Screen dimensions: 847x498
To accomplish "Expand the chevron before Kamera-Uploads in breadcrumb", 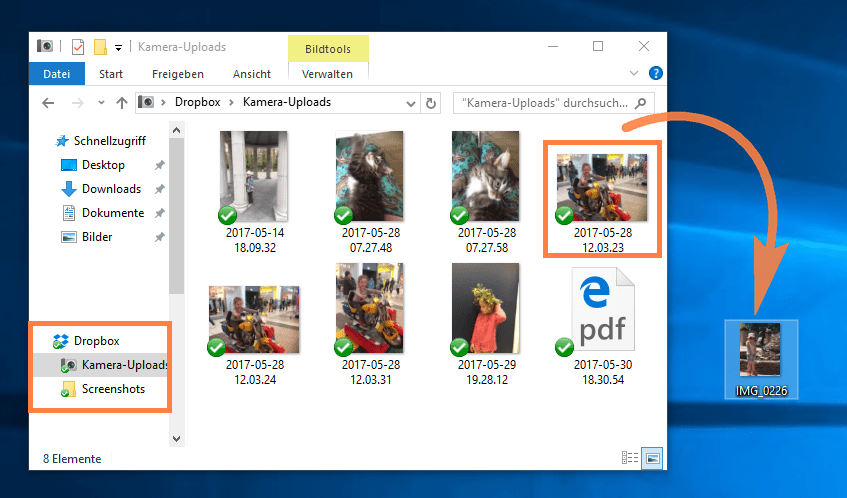I will click(231, 103).
